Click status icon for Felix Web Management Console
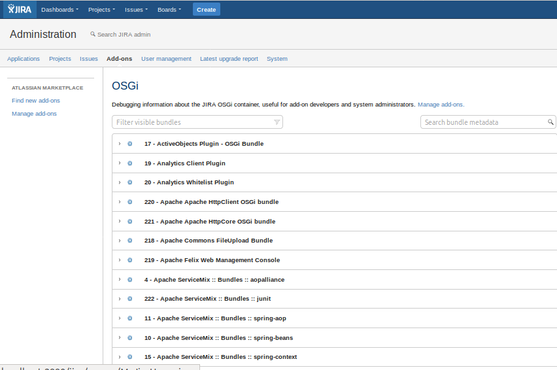The width and height of the screenshot is (557, 370). point(130,260)
